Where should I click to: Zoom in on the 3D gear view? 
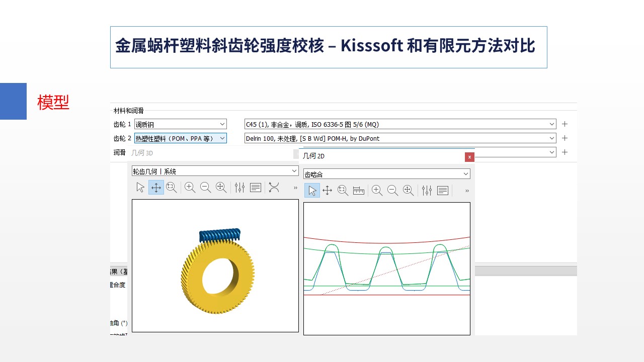click(190, 188)
